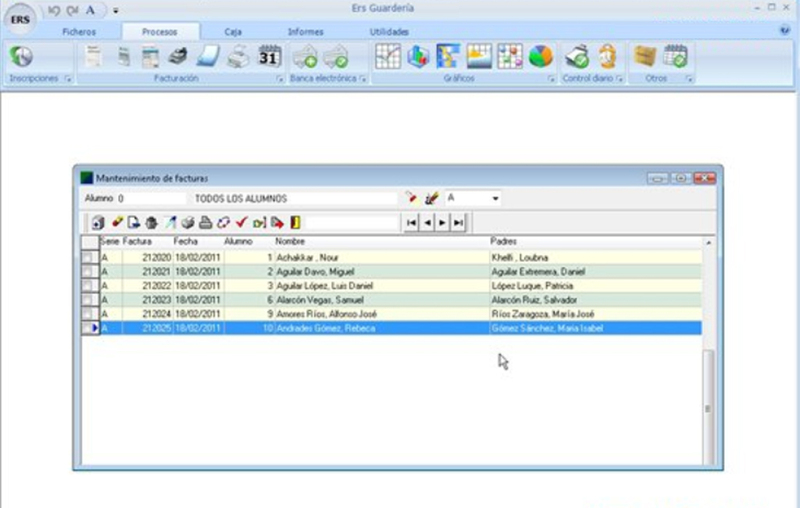The image size is (800, 508).
Task: Open the yellow area chart icon
Action: coord(479,56)
